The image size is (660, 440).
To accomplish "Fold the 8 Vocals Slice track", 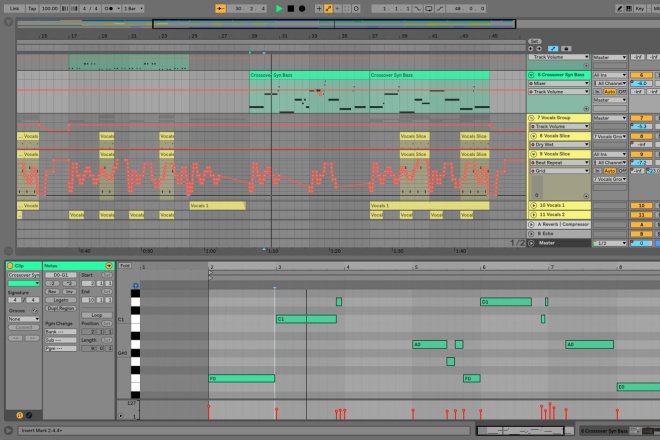I will coord(533,136).
